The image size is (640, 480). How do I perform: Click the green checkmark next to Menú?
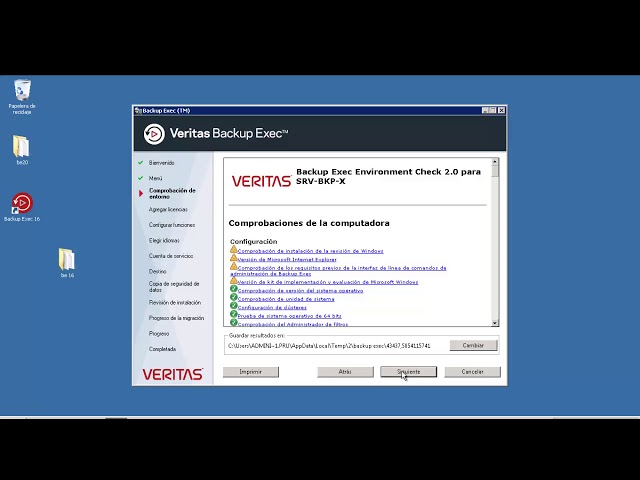click(140, 178)
